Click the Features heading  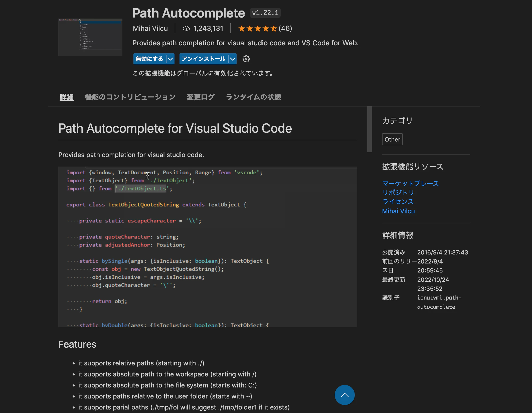[77, 344]
